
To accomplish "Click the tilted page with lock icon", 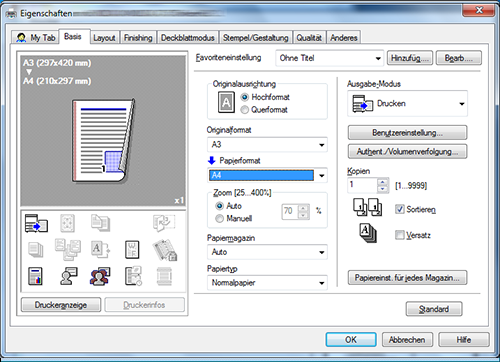I will pyautogui.click(x=165, y=250).
